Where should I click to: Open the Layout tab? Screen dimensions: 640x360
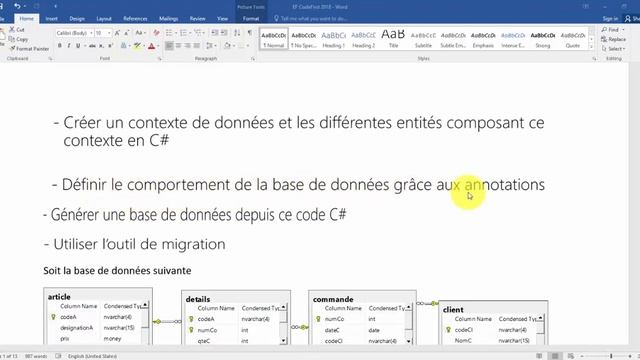click(104, 18)
